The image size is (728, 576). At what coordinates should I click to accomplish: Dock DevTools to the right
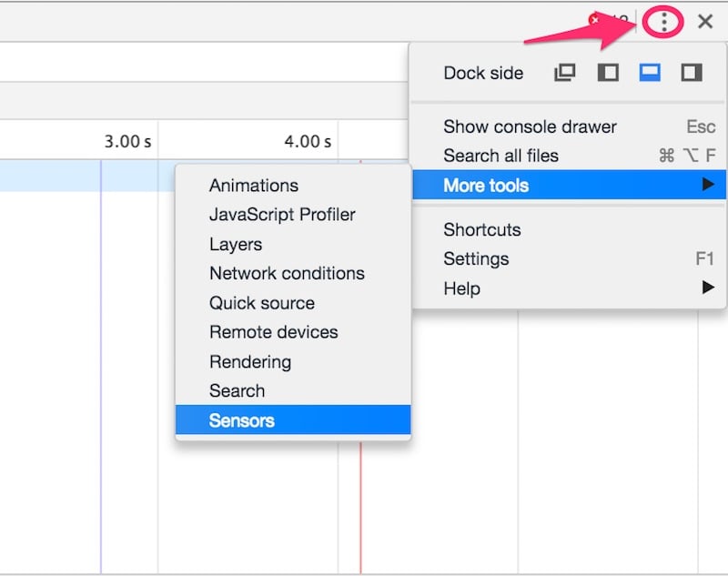692,73
